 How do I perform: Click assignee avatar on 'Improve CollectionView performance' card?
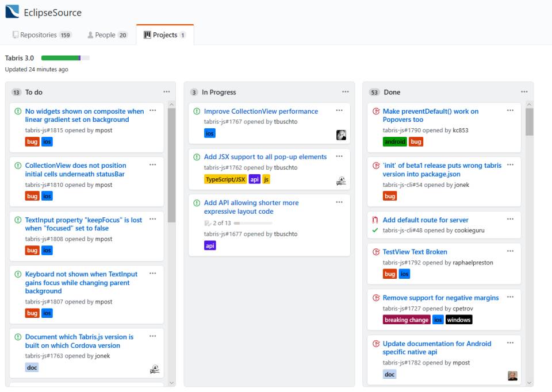(x=341, y=134)
